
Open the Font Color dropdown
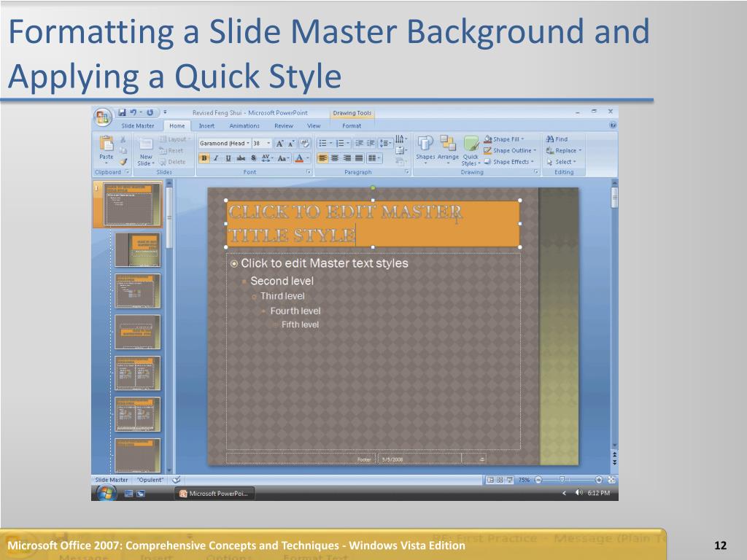tap(308, 158)
